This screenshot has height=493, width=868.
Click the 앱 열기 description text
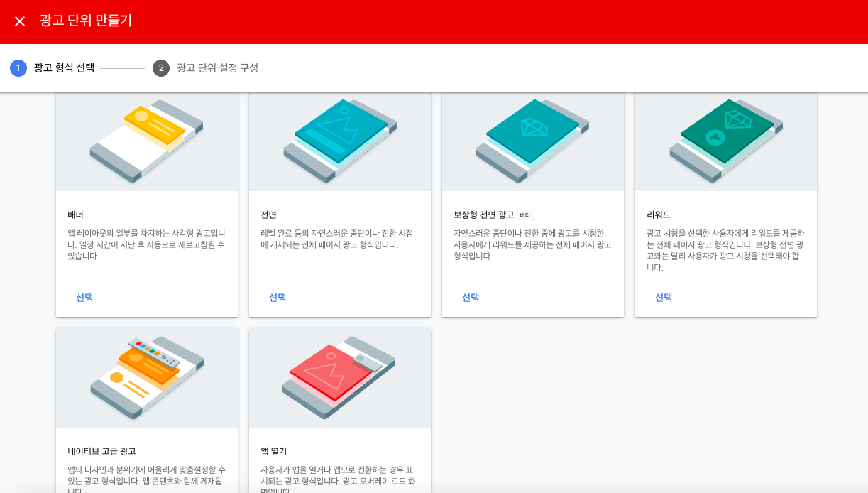[x=339, y=480]
